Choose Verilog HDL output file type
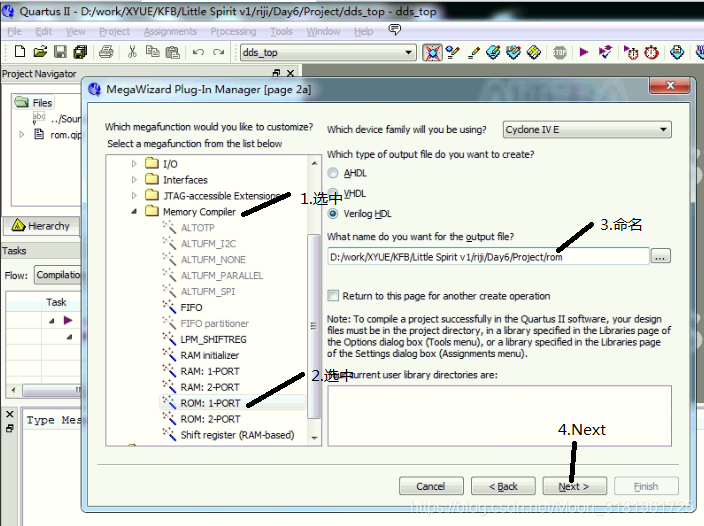This screenshot has height=526, width=704. [x=333, y=214]
